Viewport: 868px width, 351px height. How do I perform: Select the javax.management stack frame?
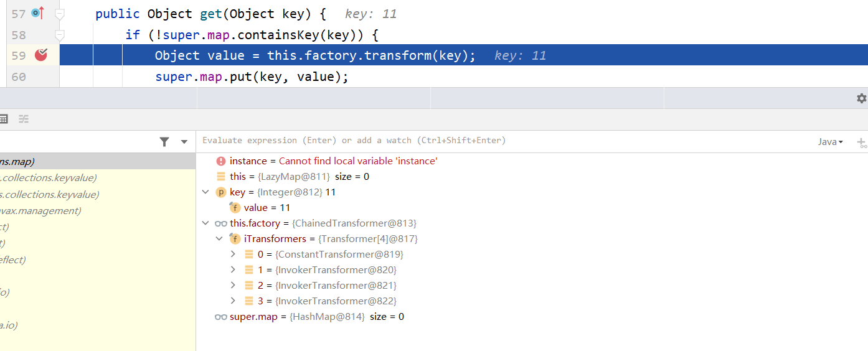(x=41, y=211)
